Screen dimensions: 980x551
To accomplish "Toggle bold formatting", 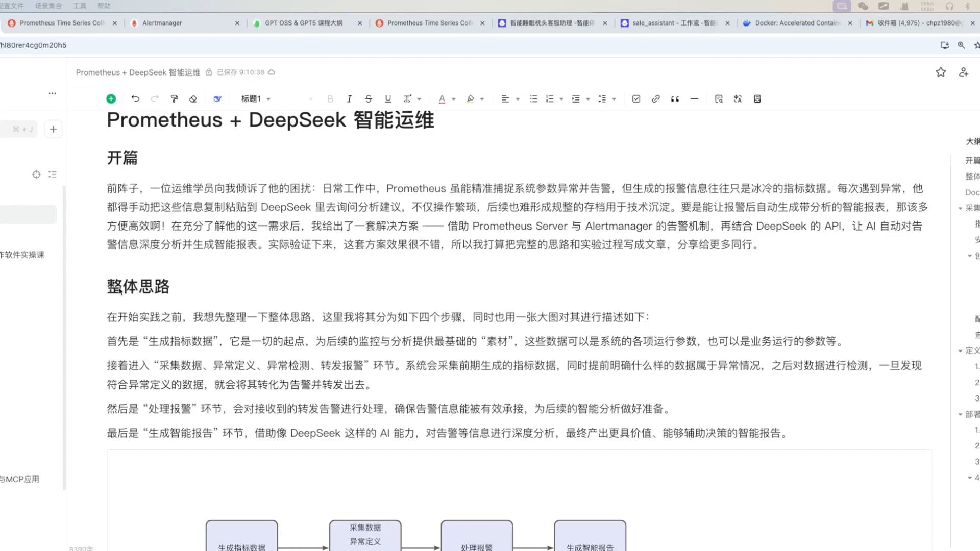I will [330, 98].
